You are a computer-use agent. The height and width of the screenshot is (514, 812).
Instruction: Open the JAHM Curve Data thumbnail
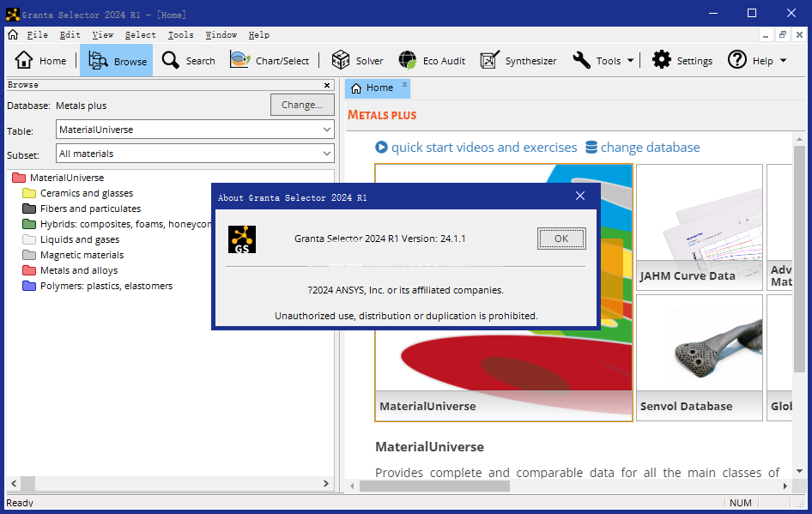pos(699,227)
